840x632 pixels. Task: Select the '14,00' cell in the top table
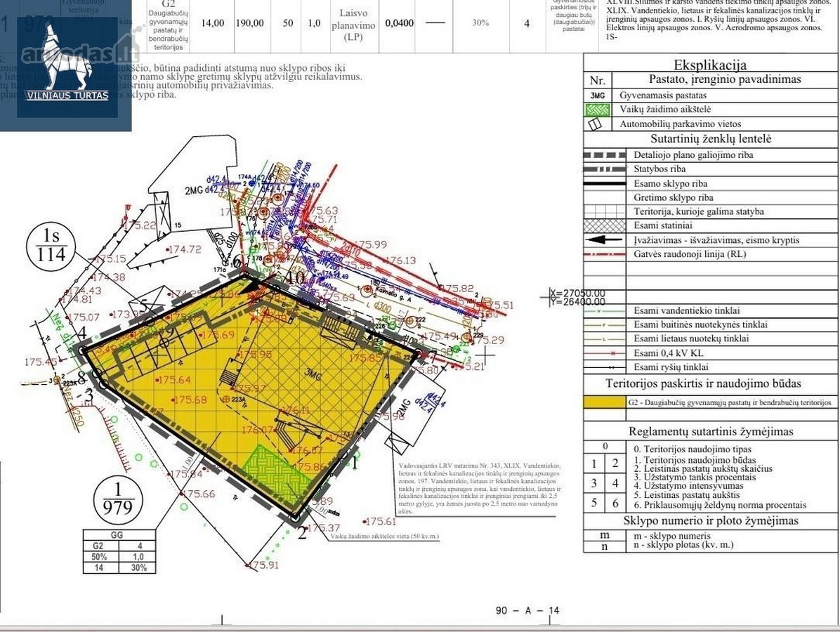click(213, 23)
